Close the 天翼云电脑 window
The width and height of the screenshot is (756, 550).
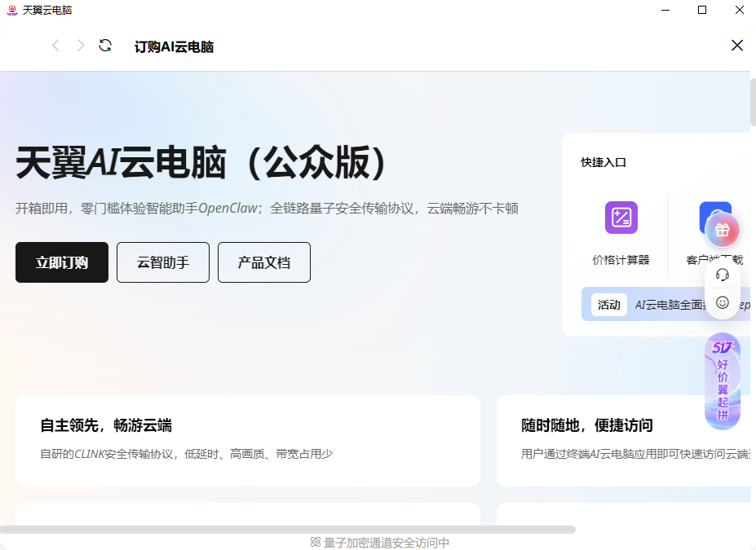pos(739,10)
